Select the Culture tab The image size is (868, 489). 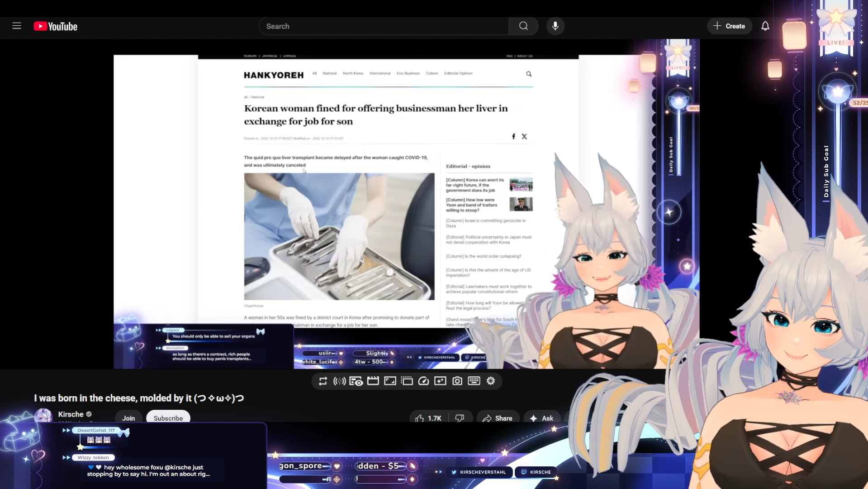pyautogui.click(x=432, y=73)
